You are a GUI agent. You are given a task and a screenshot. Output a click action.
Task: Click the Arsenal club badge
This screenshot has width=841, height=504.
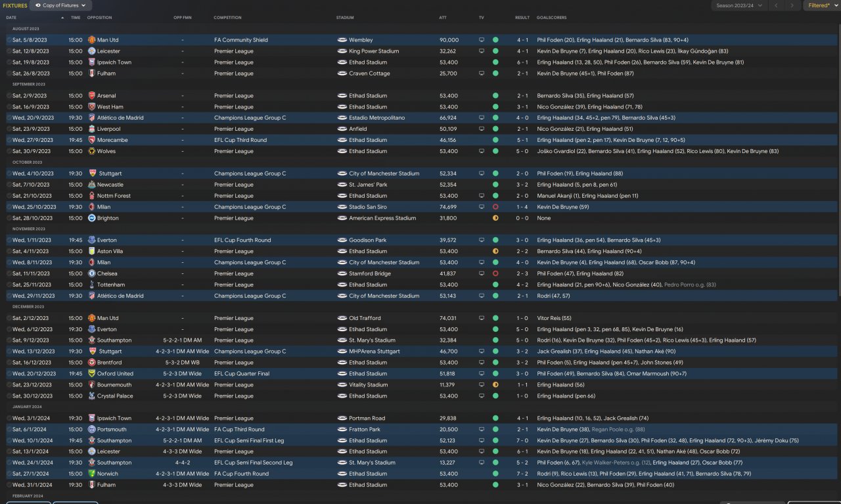[x=92, y=96]
